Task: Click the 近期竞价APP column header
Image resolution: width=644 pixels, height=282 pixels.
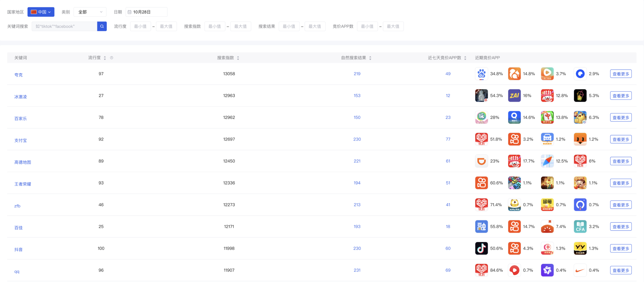Action: point(487,58)
